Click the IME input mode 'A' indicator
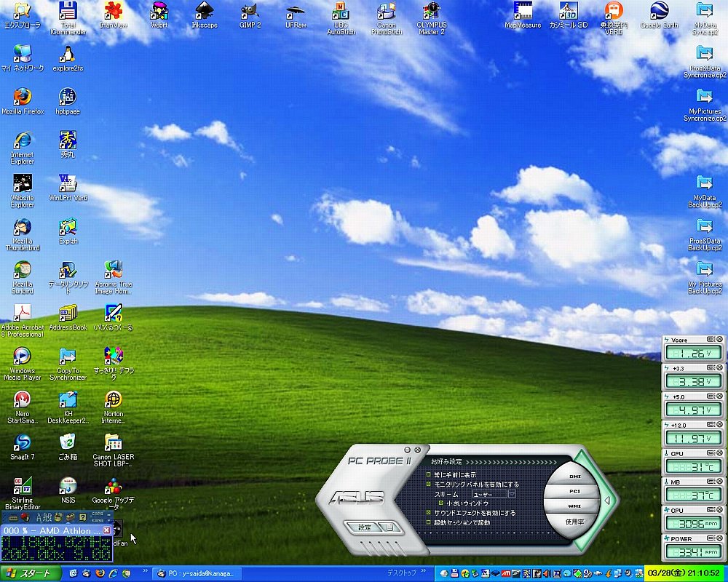 (x=39, y=517)
